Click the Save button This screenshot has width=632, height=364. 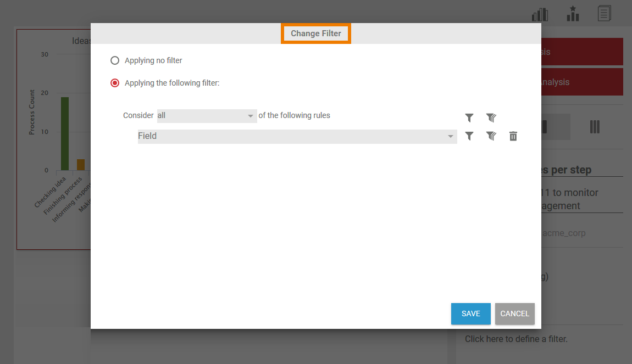(x=470, y=313)
